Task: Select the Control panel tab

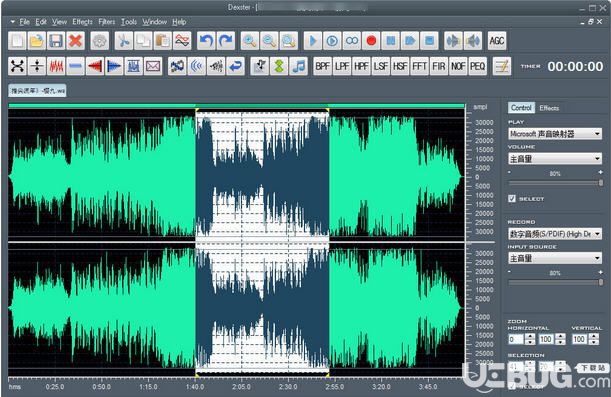Action: point(521,108)
